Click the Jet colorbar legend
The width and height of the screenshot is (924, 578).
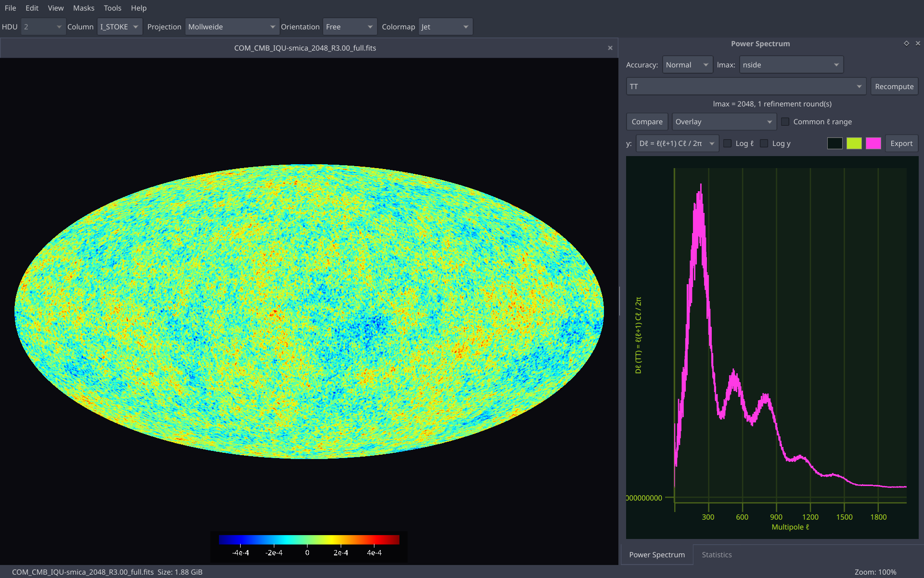309,546
